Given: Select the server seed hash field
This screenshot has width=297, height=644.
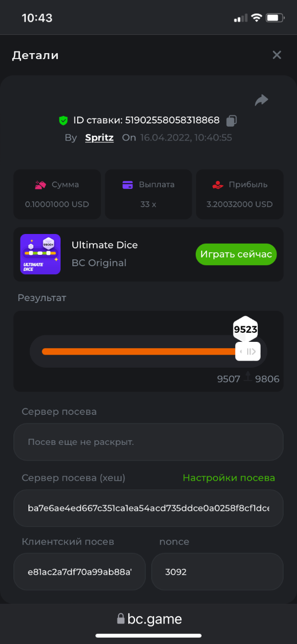Looking at the screenshot, I should pyautogui.click(x=148, y=508).
